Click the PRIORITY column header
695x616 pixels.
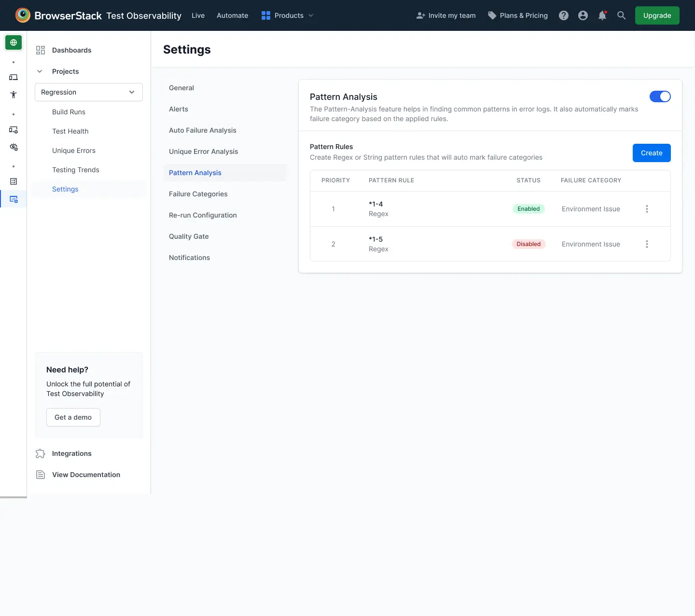(335, 180)
